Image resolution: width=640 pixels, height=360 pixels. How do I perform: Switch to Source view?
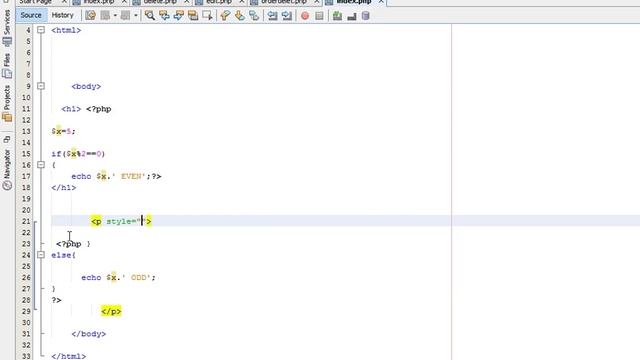tap(31, 16)
